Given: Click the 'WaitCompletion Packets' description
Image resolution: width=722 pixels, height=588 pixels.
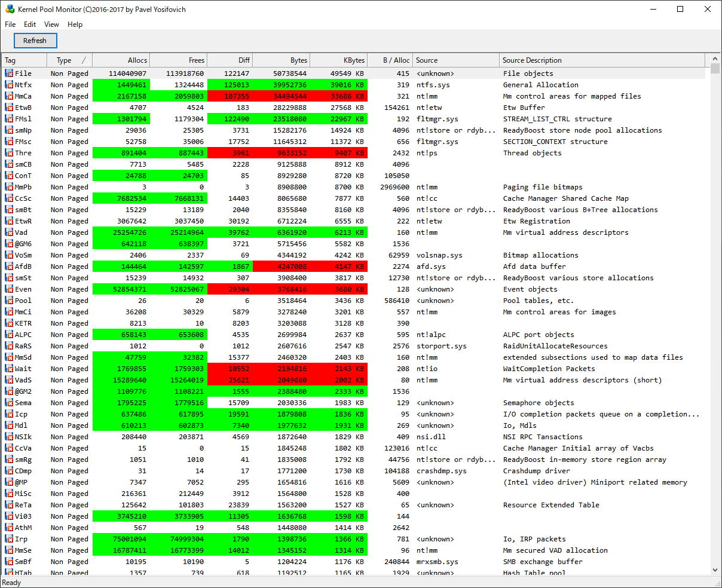Looking at the screenshot, I should click(x=549, y=369).
